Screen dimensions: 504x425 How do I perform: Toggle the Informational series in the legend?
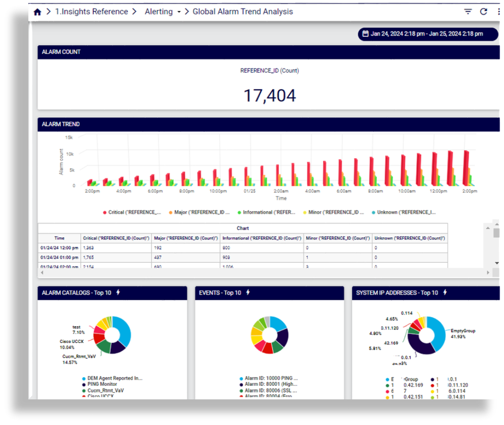(267, 212)
